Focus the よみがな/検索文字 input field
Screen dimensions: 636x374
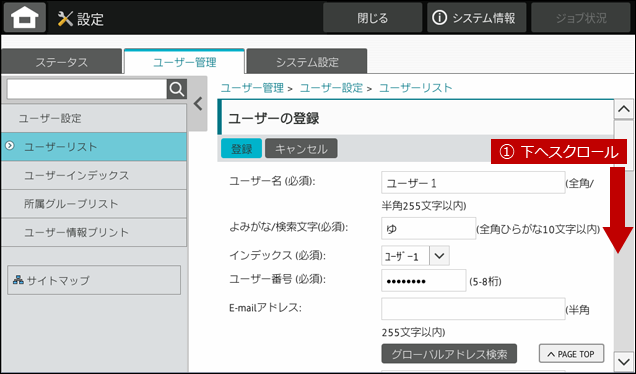428,228
